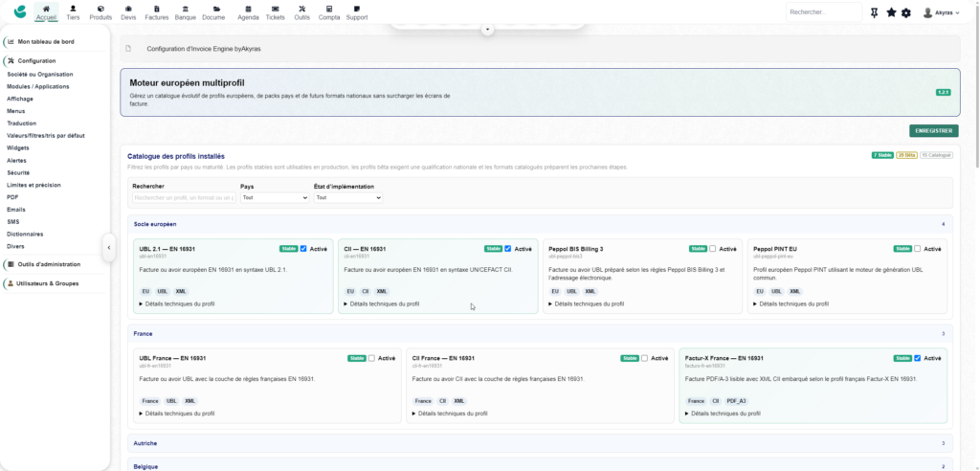Open the Pays filter dropdown
The width and height of the screenshot is (980, 471).
275,197
